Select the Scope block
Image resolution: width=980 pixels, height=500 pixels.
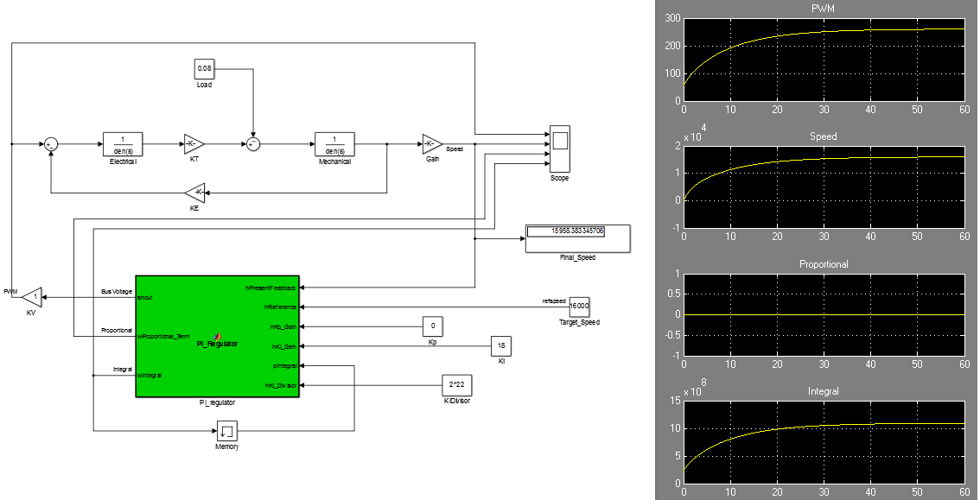point(560,149)
